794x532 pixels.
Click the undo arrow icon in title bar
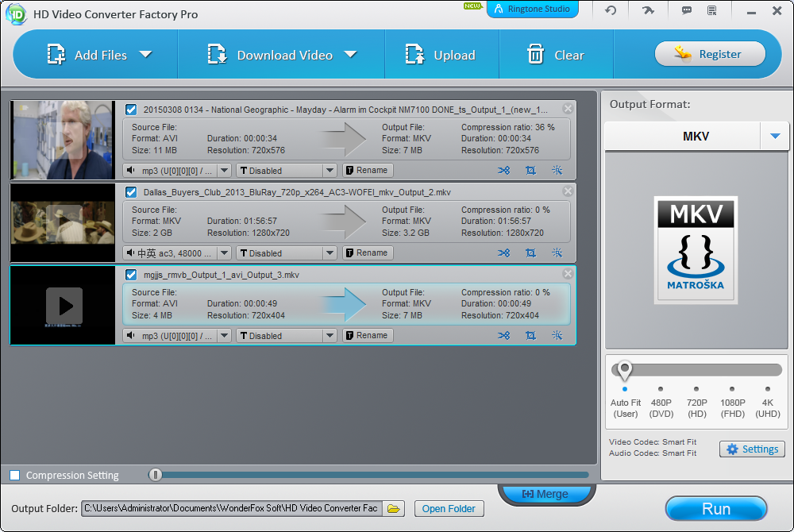pos(610,10)
